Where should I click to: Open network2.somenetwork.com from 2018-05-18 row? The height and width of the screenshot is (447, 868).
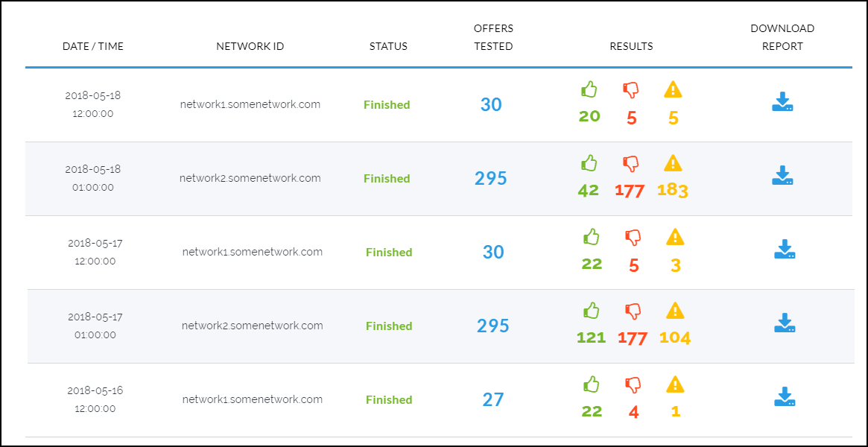(x=250, y=178)
